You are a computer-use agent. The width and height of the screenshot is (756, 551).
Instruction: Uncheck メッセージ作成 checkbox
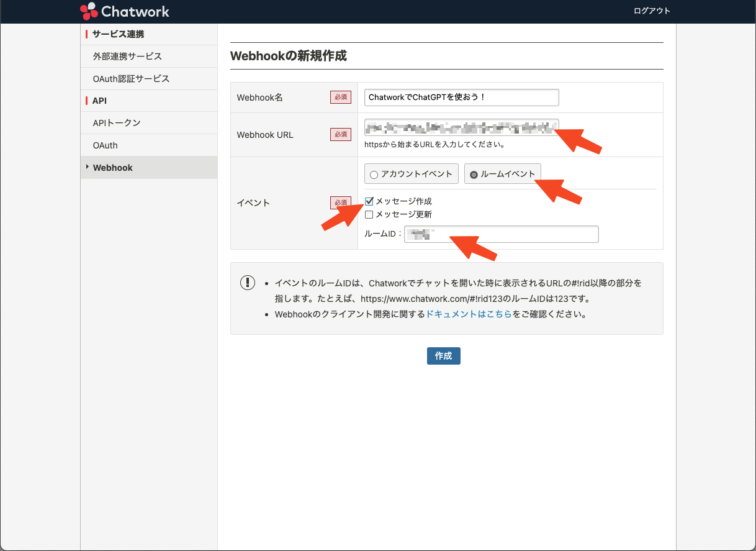tap(369, 201)
